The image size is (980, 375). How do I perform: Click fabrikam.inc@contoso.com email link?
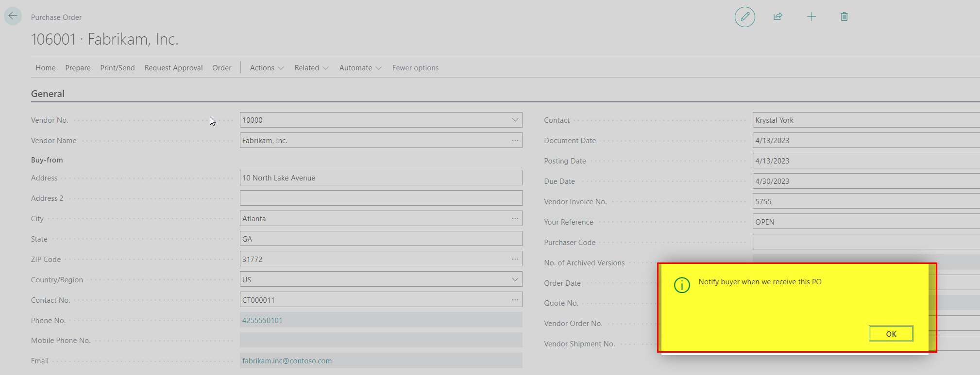click(287, 360)
